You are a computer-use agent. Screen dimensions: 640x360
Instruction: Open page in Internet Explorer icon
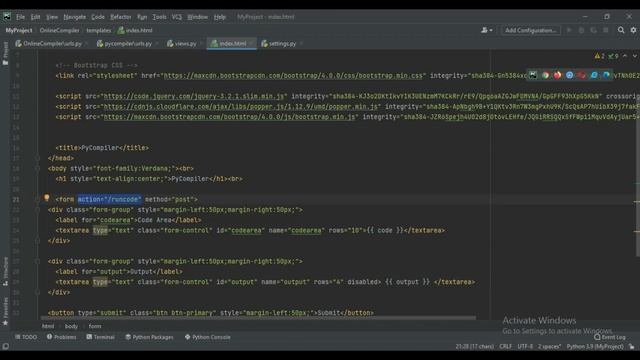(594, 75)
